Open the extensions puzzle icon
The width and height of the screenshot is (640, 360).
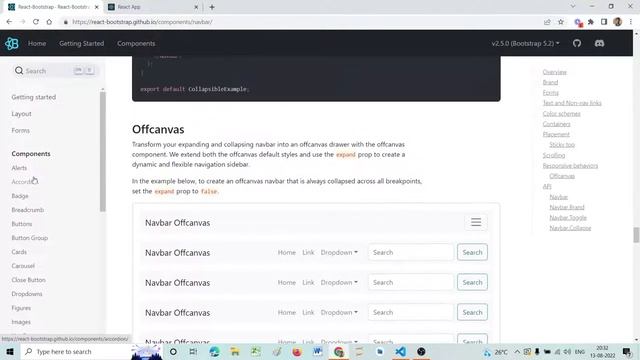(x=591, y=22)
